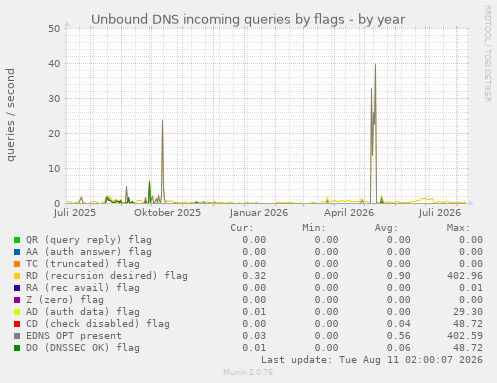Click the AD auth data lime swatch

click(x=17, y=312)
